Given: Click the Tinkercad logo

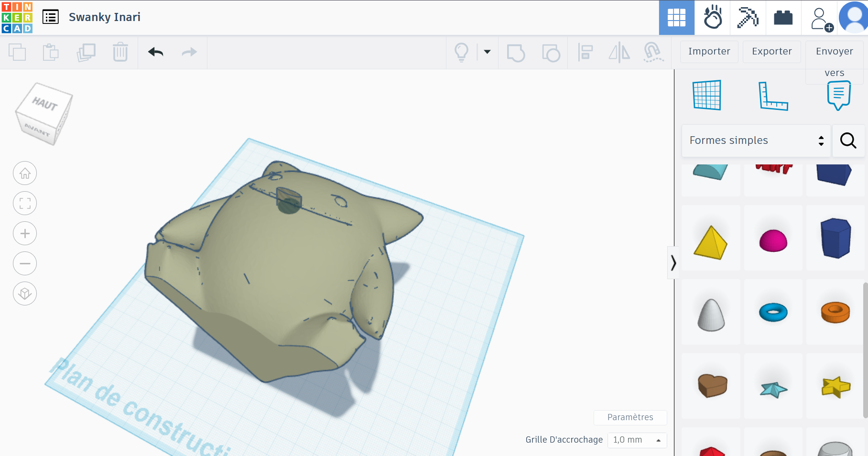Looking at the screenshot, I should click(x=17, y=17).
